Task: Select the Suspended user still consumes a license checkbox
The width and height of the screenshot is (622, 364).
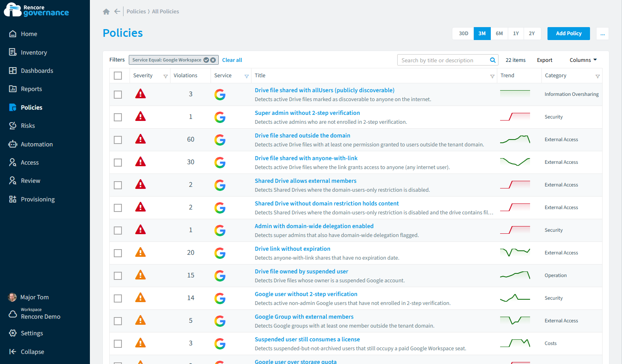Action: (118, 344)
